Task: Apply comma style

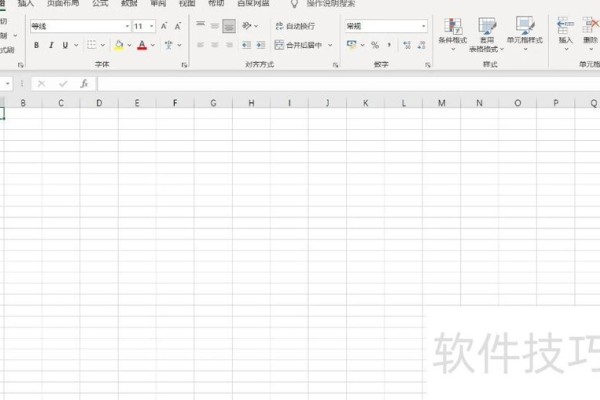Action: tap(389, 45)
